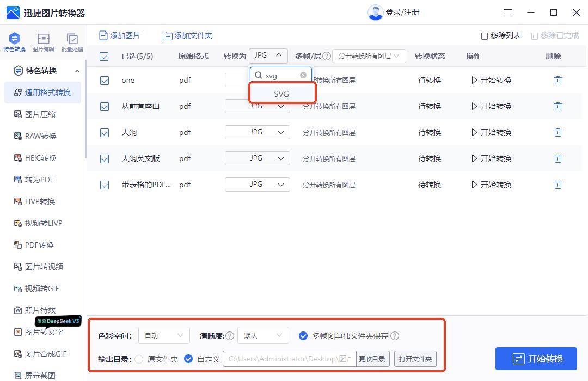
Task: Open the hamburger menu in title bar
Action: click(507, 13)
